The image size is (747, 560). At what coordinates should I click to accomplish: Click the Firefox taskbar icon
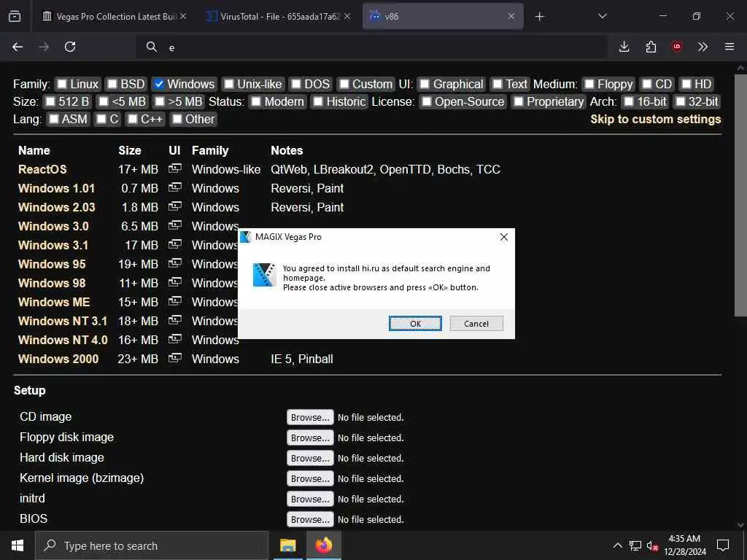[324, 545]
